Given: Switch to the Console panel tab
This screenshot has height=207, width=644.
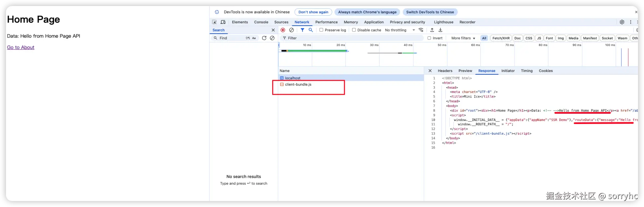Looking at the screenshot, I should (x=261, y=22).
